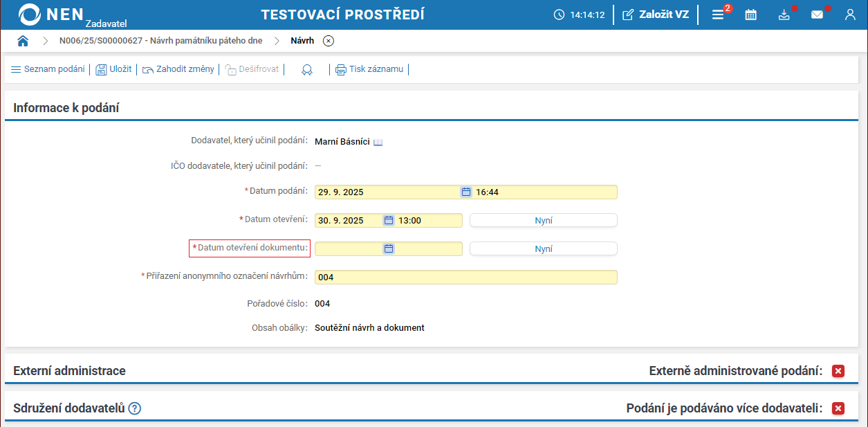This screenshot has height=427, width=868.
Task: Click Uložit to save the record
Action: (x=114, y=69)
